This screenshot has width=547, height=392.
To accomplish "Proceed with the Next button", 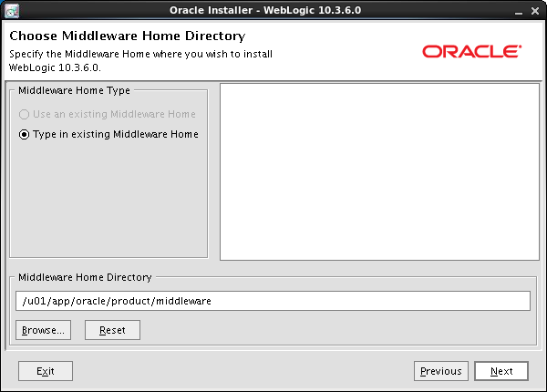I will point(501,371).
